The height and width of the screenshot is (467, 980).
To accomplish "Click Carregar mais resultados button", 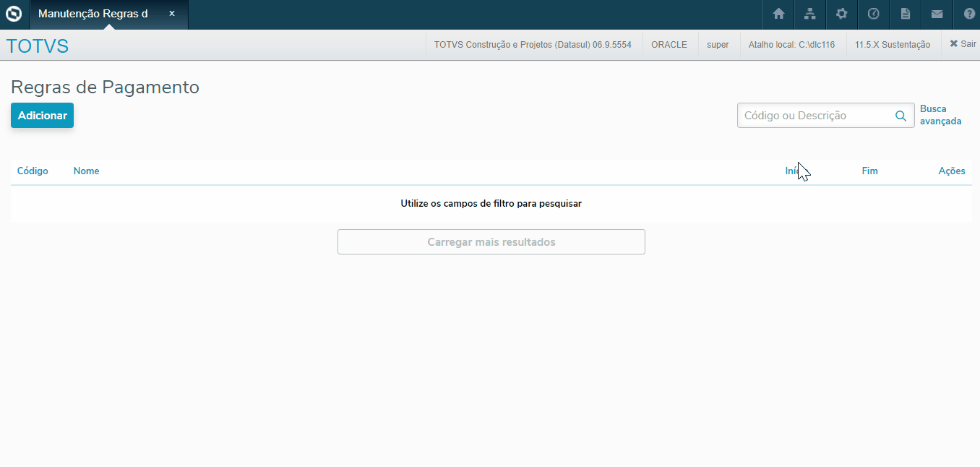I will point(491,242).
